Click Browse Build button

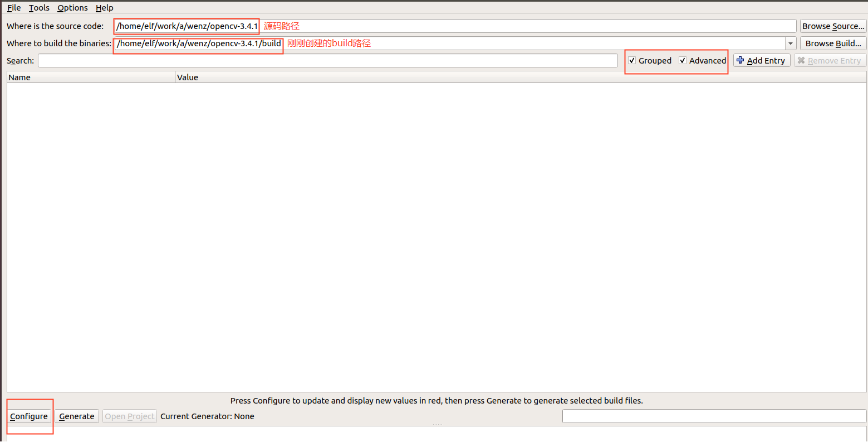833,43
